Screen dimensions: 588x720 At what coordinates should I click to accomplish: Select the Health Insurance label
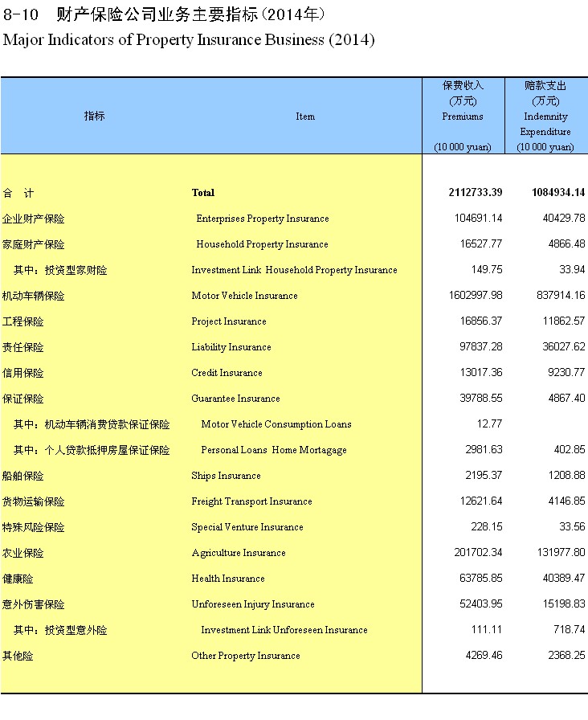[227, 579]
